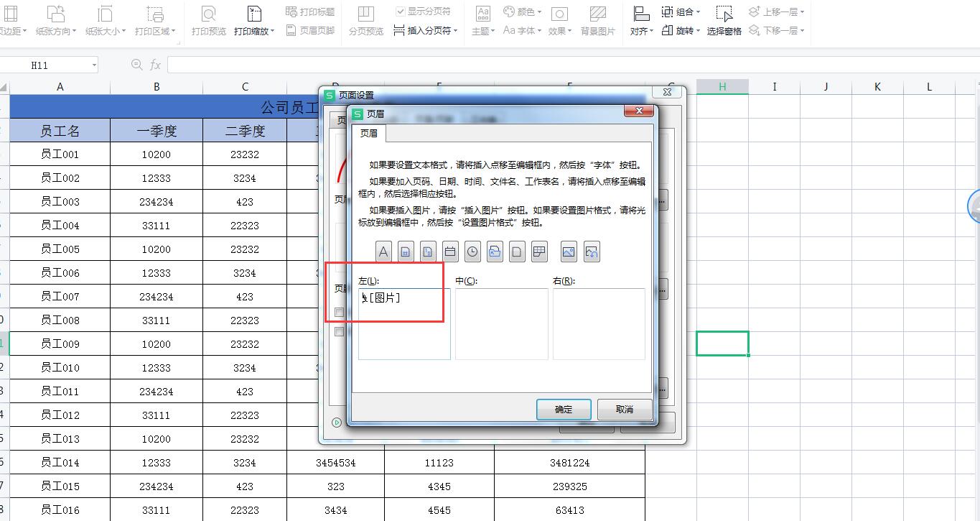Insert total pages code in header dialog
The image size is (980, 521).
(x=428, y=252)
